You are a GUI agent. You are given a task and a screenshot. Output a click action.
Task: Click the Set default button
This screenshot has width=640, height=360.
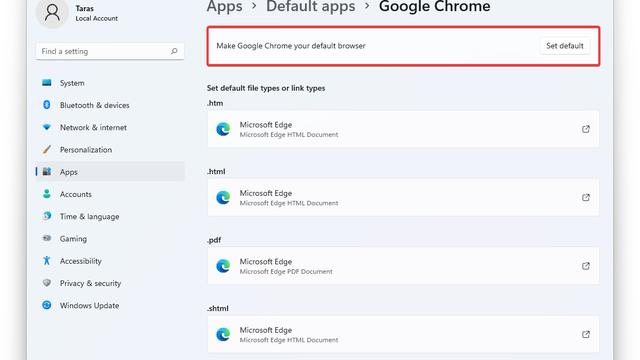click(564, 46)
